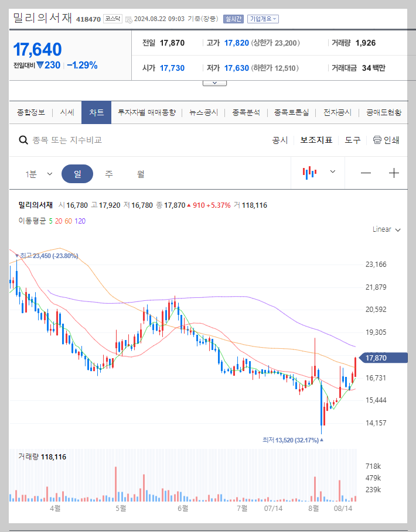Viewport: 416px width, 532px height.
Task: Select the 일 daily timeframe
Action: 77,173
